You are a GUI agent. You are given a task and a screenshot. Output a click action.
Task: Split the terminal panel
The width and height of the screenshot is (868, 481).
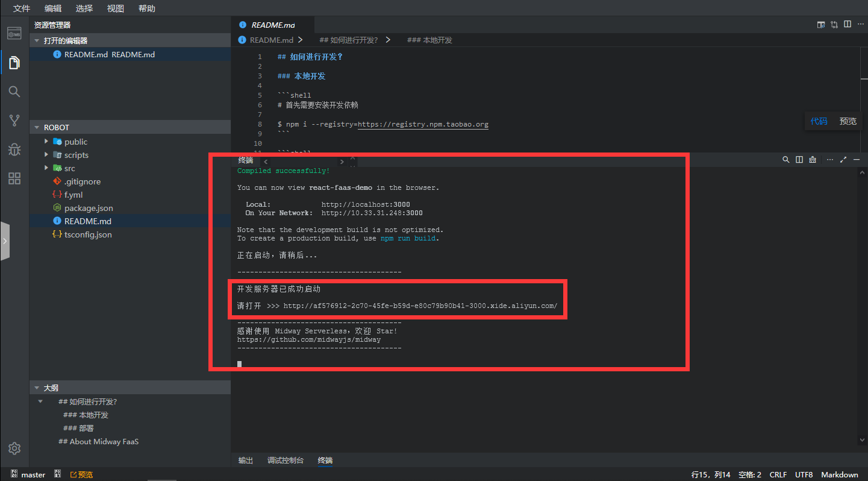(x=799, y=160)
